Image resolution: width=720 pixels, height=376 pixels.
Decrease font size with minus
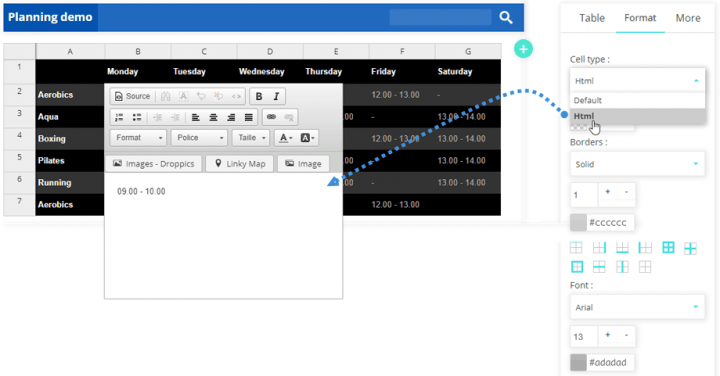click(x=626, y=335)
